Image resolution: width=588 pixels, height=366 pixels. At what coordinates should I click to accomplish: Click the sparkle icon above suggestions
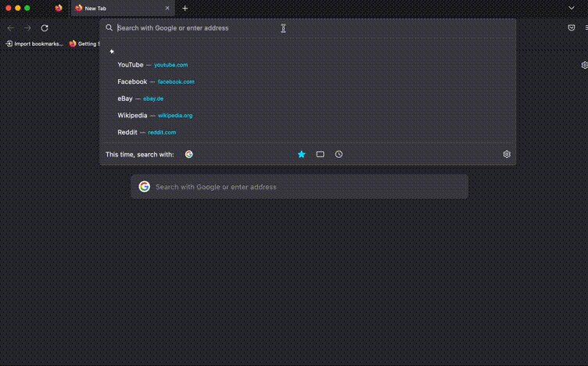click(112, 52)
